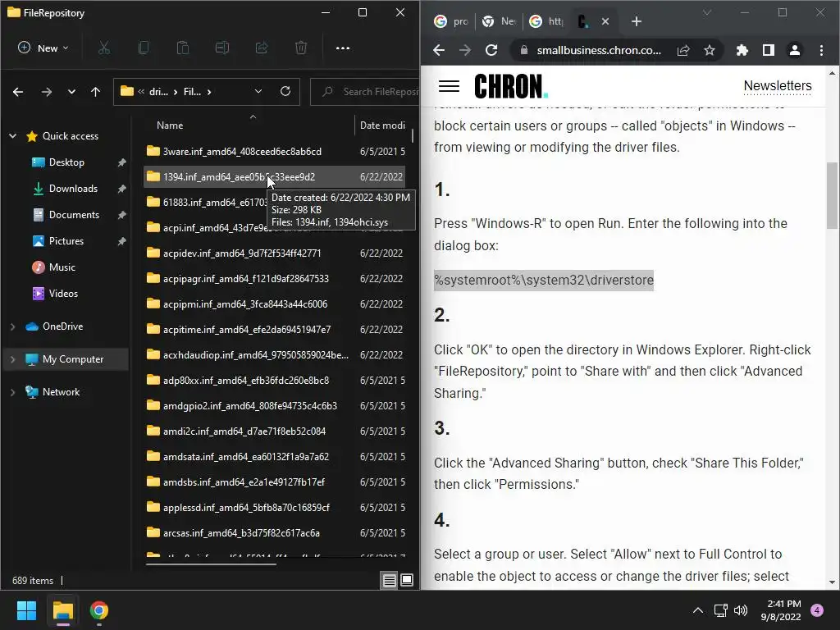Screen dimensions: 840x630
Task: Open the volume speaker icon in tray
Action: 741,610
